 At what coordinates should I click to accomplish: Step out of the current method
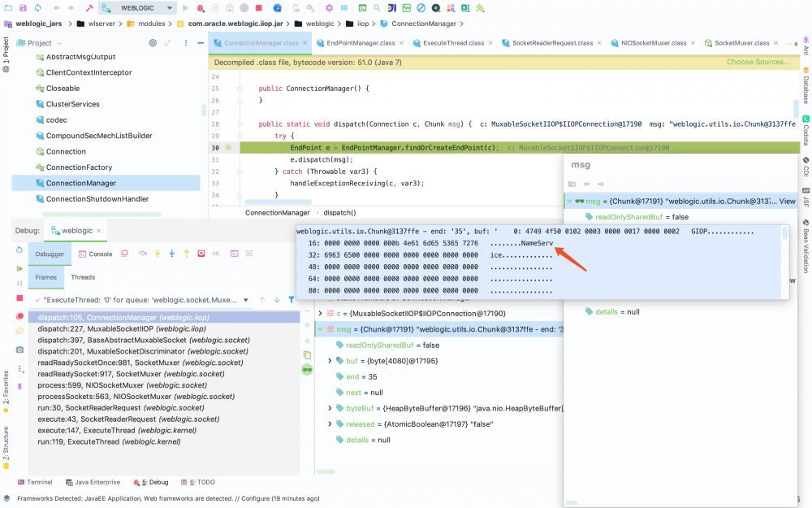(187, 254)
